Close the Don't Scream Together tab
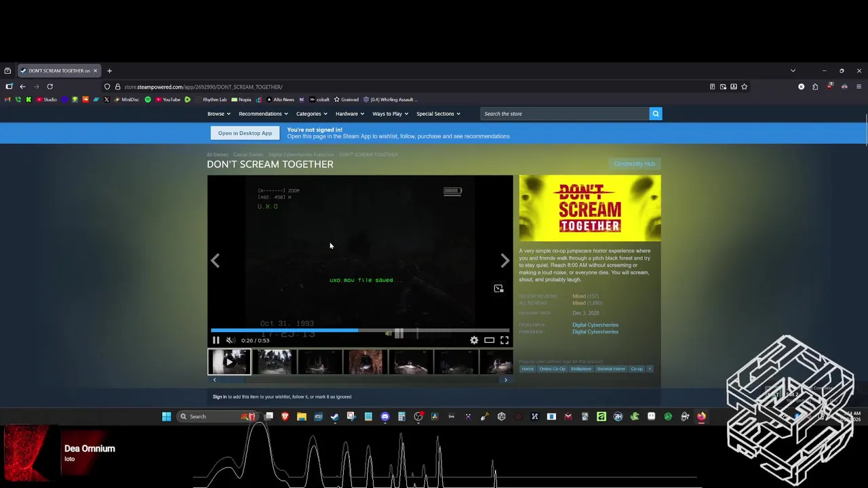Viewport: 868px width, 488px height. [95, 70]
